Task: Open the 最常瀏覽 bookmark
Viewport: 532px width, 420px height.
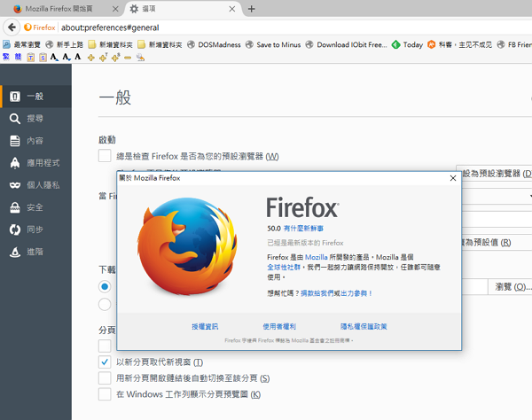Action: pyautogui.click(x=21, y=44)
